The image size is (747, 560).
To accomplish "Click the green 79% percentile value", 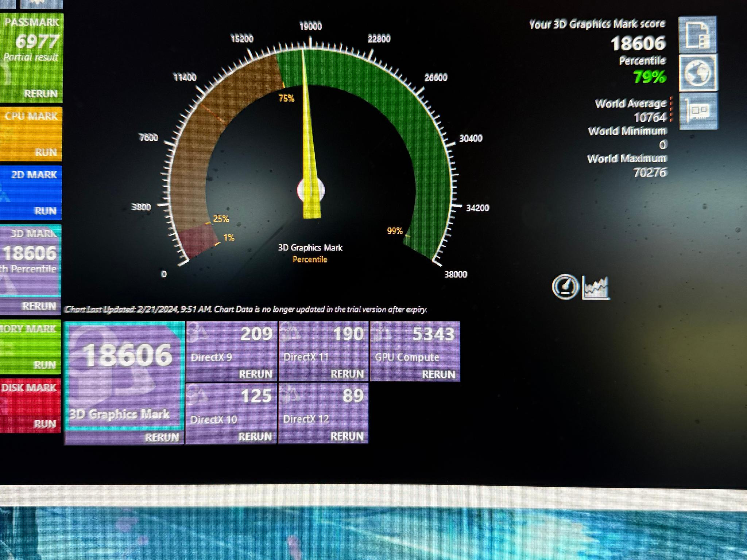I will [x=649, y=77].
